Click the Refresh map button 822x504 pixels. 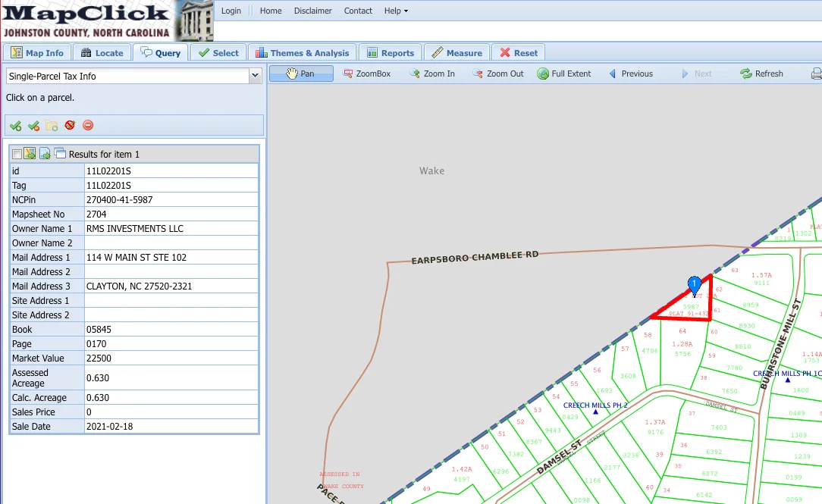click(761, 74)
